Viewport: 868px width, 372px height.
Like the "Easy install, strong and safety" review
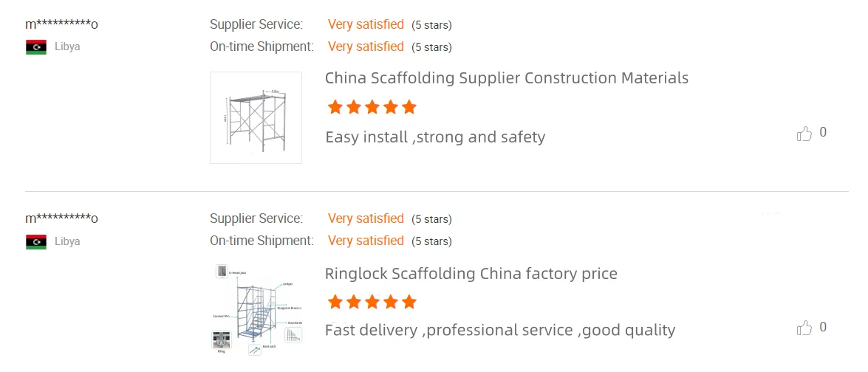click(804, 134)
